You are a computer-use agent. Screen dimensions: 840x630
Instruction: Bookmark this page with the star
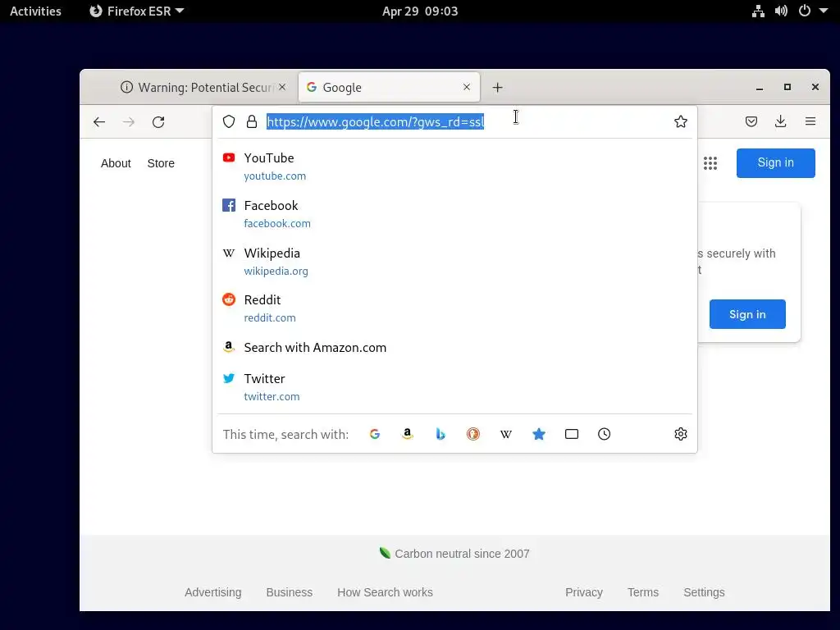click(680, 121)
